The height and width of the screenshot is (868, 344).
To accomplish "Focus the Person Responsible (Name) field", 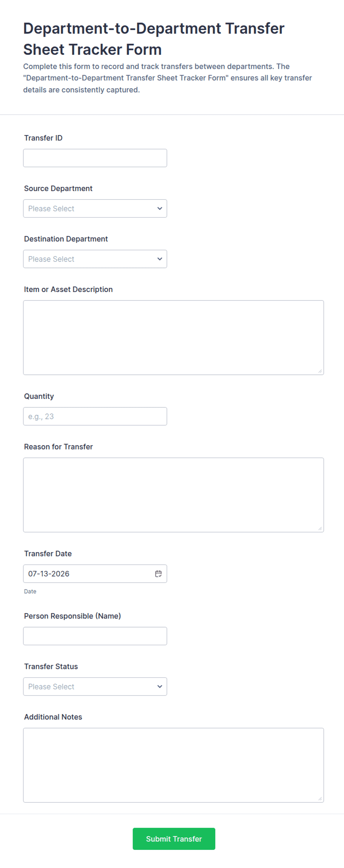I will (95, 636).
